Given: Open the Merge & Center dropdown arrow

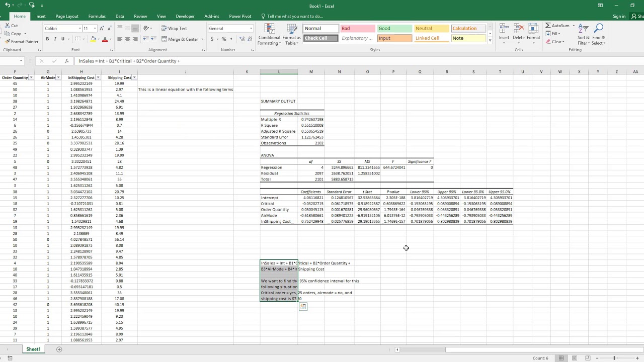Looking at the screenshot, I should point(202,39).
